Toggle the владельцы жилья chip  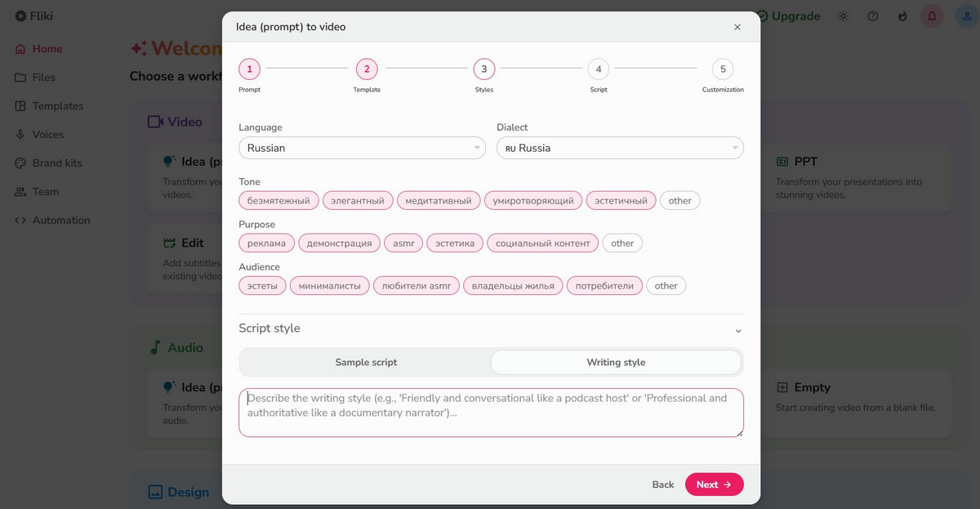513,285
